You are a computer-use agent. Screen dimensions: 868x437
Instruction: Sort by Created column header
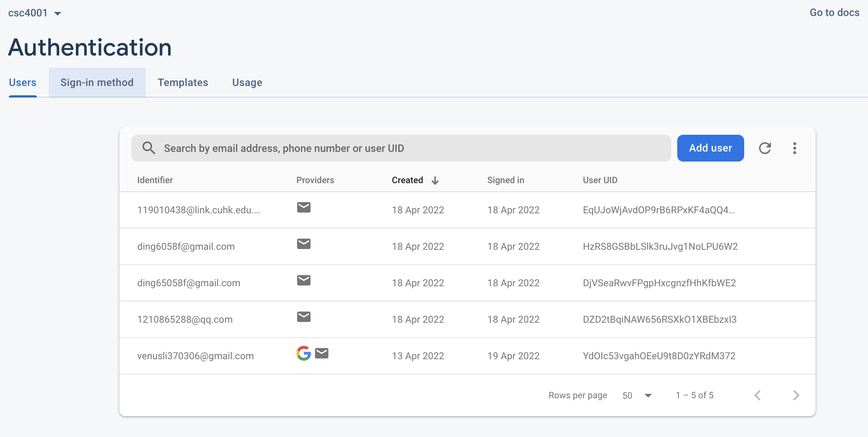pos(407,180)
